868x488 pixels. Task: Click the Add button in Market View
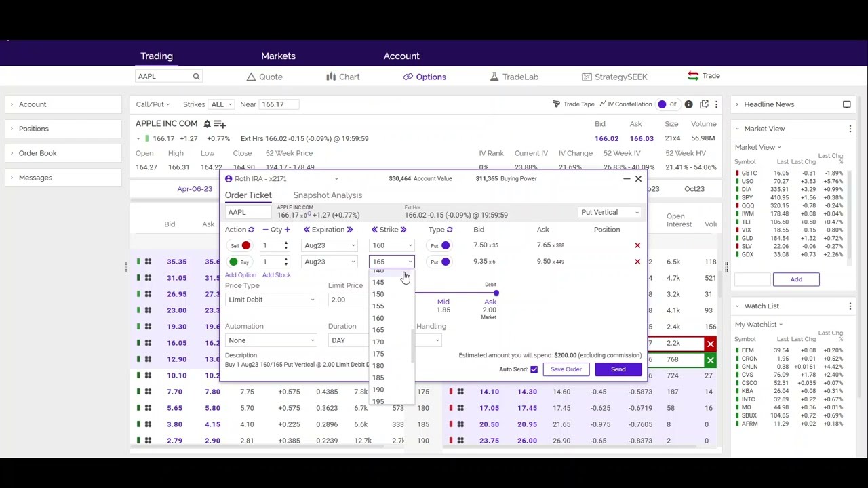[796, 279]
